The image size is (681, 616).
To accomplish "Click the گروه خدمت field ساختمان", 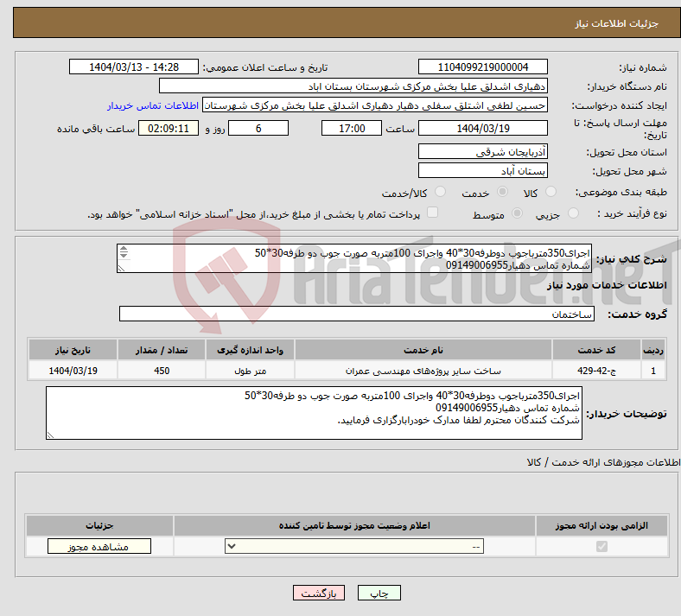I will pos(357,314).
